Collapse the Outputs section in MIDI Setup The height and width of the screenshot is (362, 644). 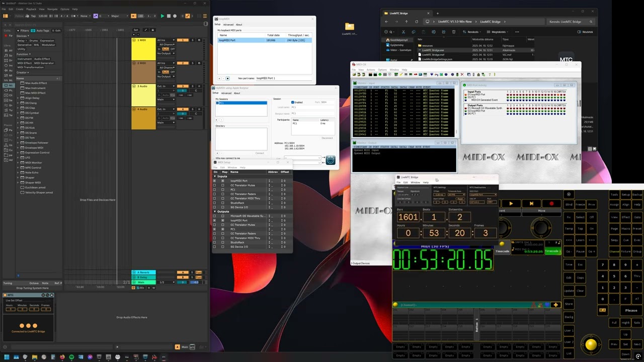pyautogui.click(x=215, y=212)
